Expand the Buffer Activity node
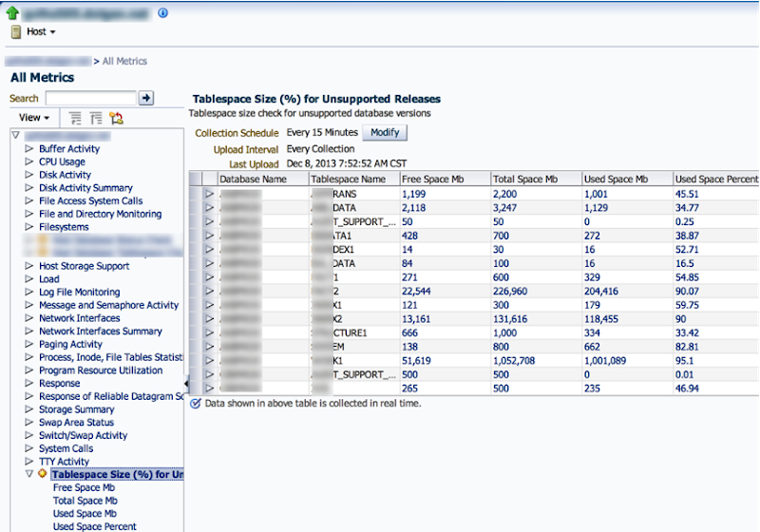The image size is (760, 532). pos(29,149)
